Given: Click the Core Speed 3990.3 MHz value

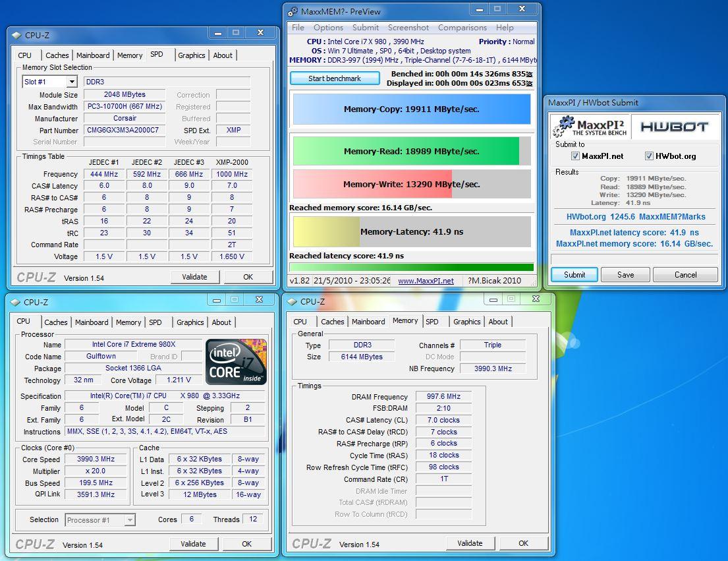Looking at the screenshot, I should 96,459.
